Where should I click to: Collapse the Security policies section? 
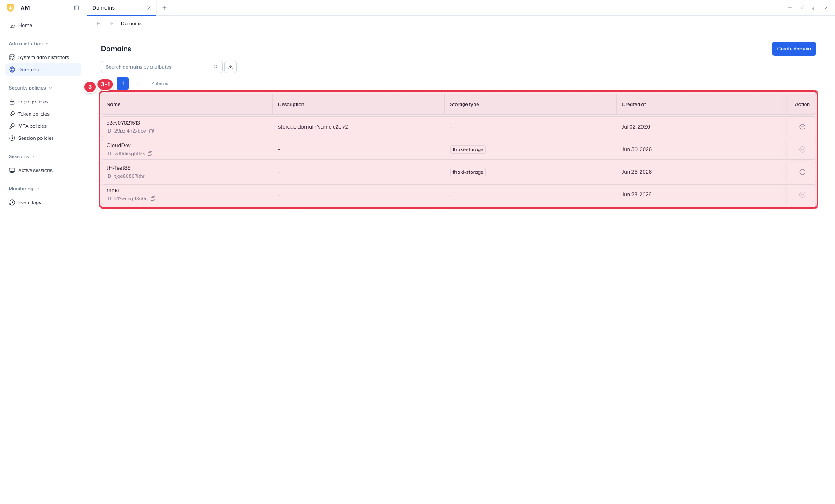point(30,88)
